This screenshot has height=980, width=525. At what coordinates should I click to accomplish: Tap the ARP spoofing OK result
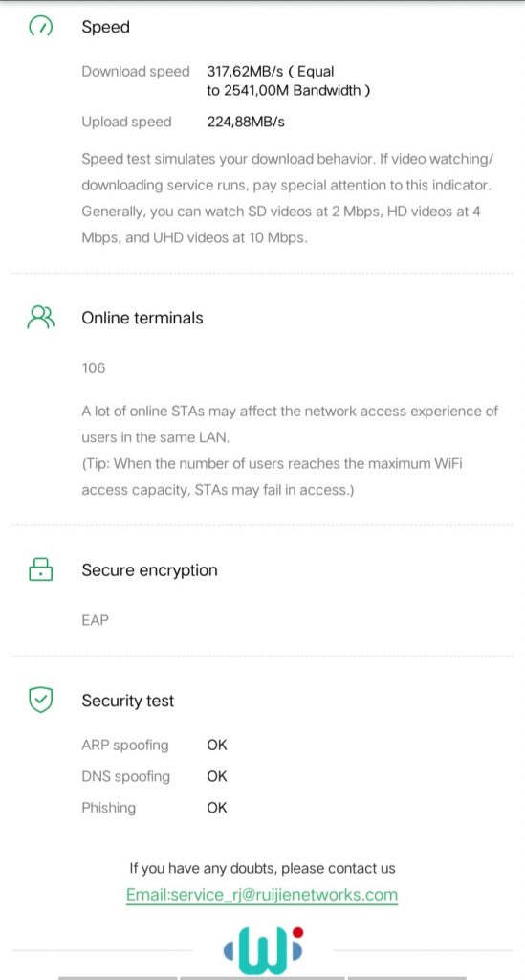click(217, 746)
